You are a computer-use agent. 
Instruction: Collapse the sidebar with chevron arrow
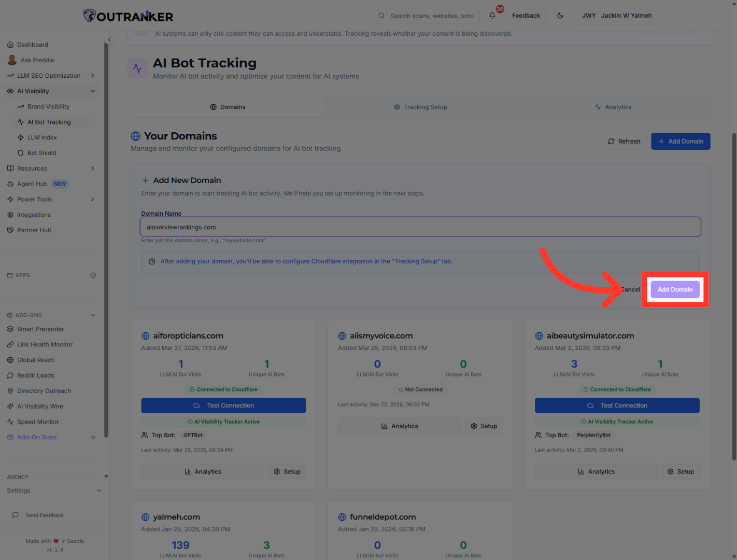[109, 39]
